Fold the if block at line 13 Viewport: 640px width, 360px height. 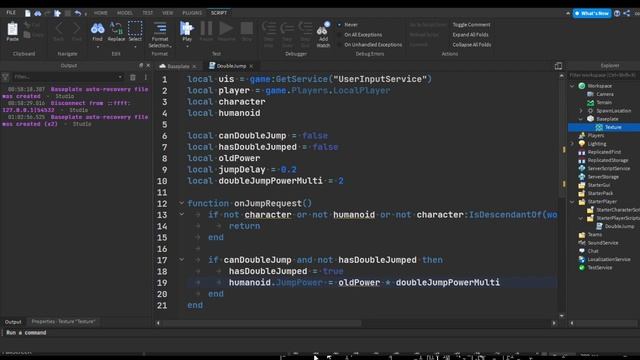(x=182, y=214)
